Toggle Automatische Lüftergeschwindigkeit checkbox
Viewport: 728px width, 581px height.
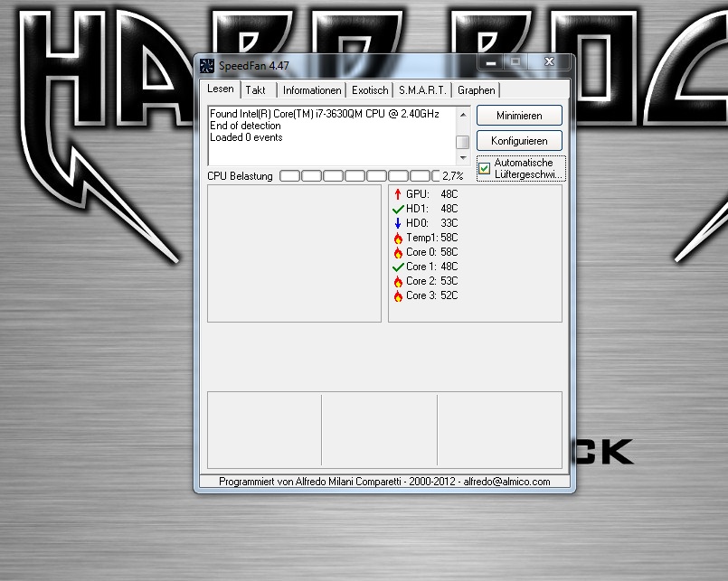pos(484,168)
